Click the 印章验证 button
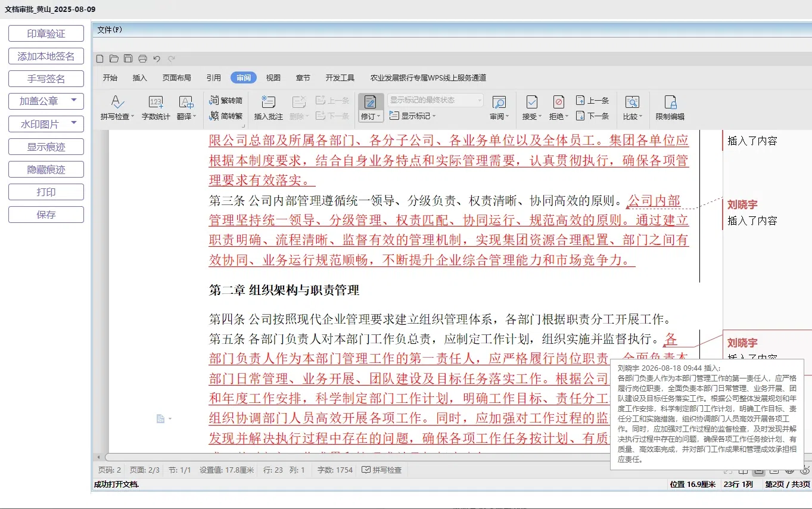The image size is (812, 509). [46, 33]
